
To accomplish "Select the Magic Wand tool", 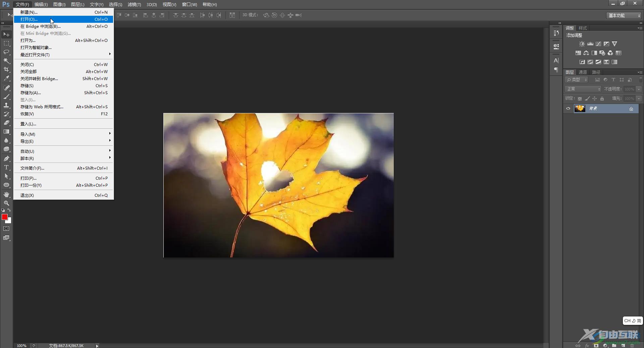I will click(6, 61).
